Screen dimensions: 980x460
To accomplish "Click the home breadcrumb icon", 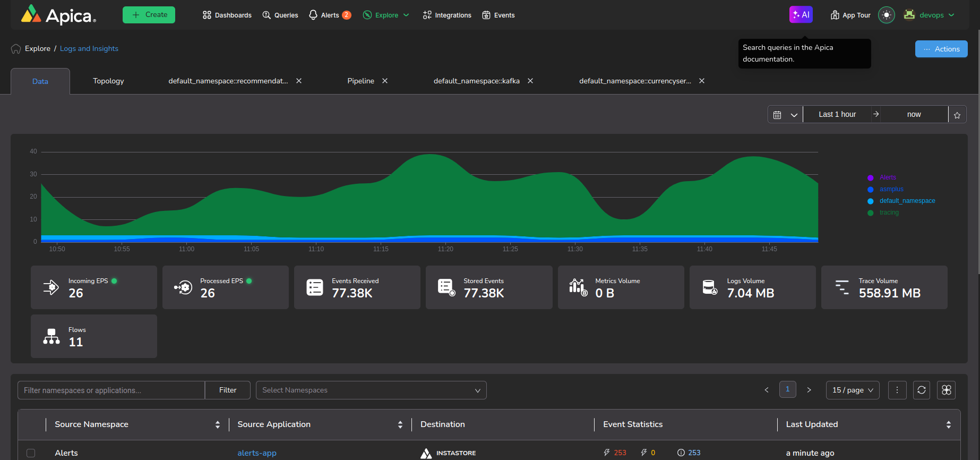I will [x=16, y=49].
